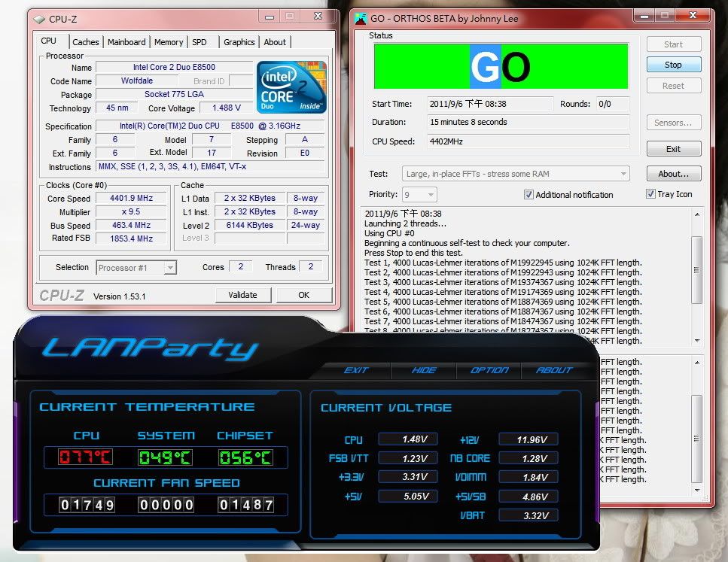Open the Test type dropdown in ORTHOS

coord(516,174)
